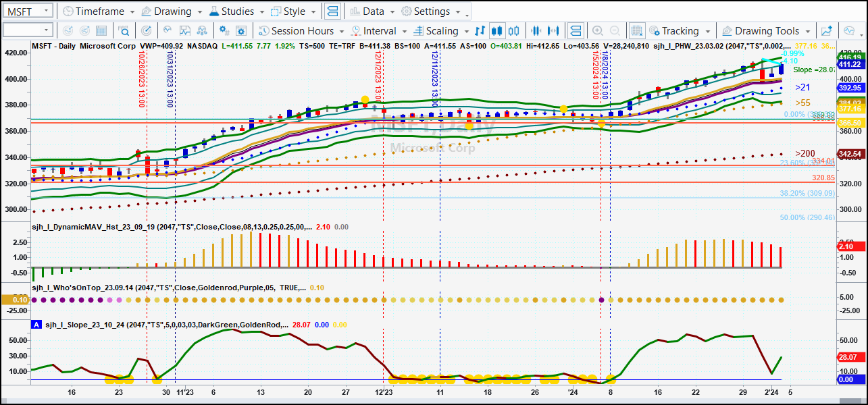Viewport: 868px width, 405px height.
Task: Click the 12/11/2023 13:00 vertical marker
Action: 436,79
